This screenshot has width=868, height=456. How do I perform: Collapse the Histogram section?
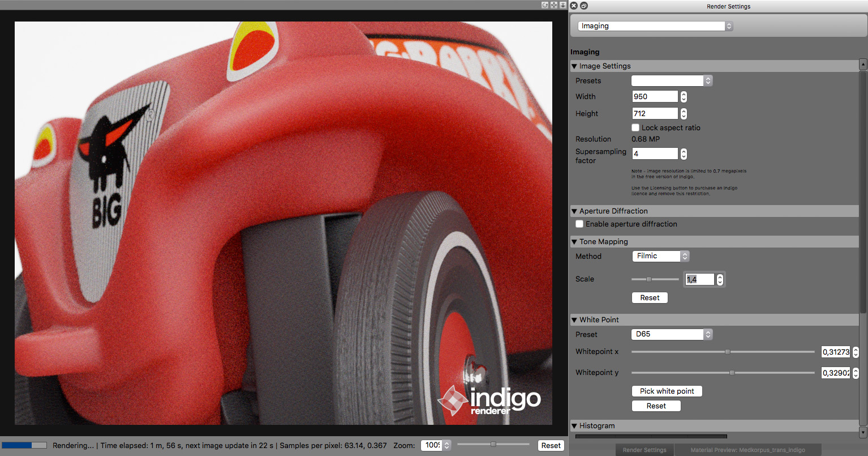(574, 426)
